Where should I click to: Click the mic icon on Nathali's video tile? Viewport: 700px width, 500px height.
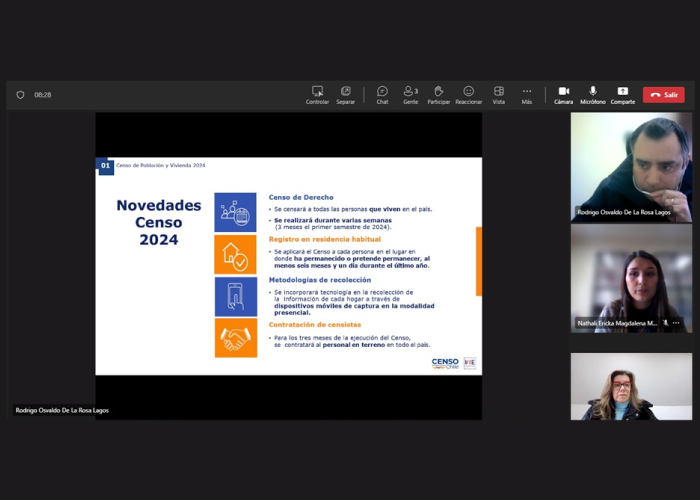click(665, 323)
